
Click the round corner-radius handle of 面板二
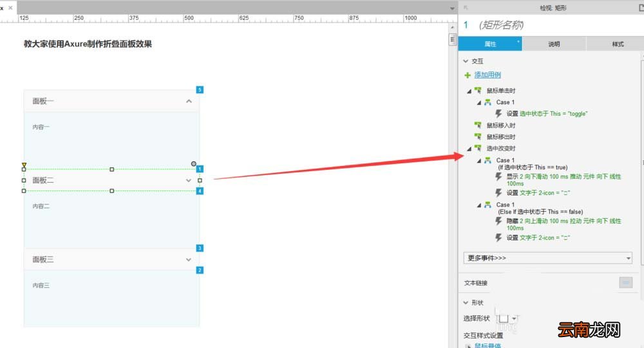(x=193, y=164)
